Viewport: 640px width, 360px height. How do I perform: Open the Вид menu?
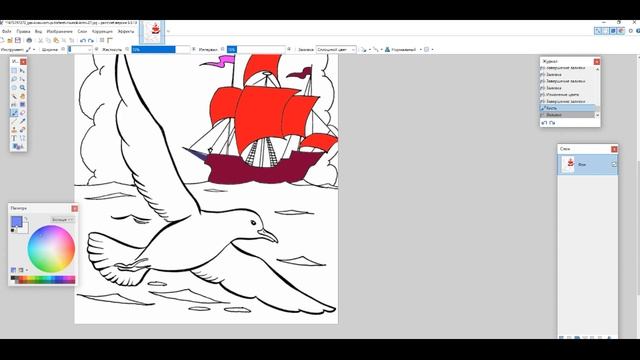point(38,31)
